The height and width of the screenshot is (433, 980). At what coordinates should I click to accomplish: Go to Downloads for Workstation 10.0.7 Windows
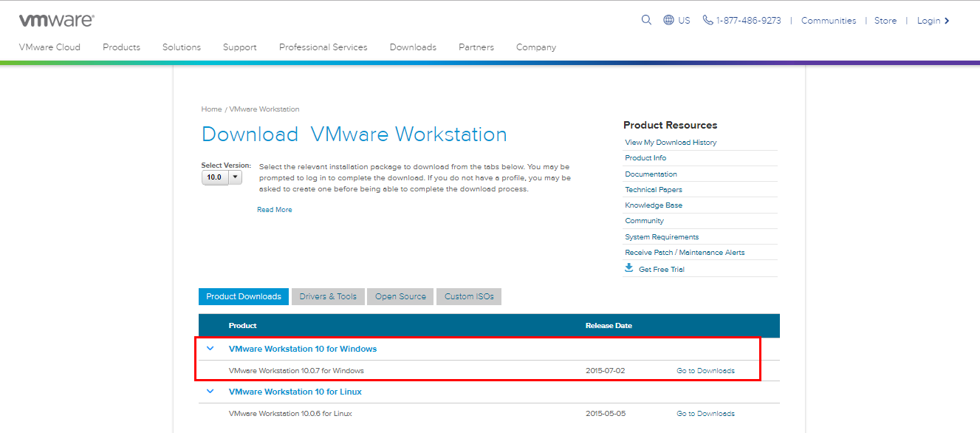pos(705,371)
